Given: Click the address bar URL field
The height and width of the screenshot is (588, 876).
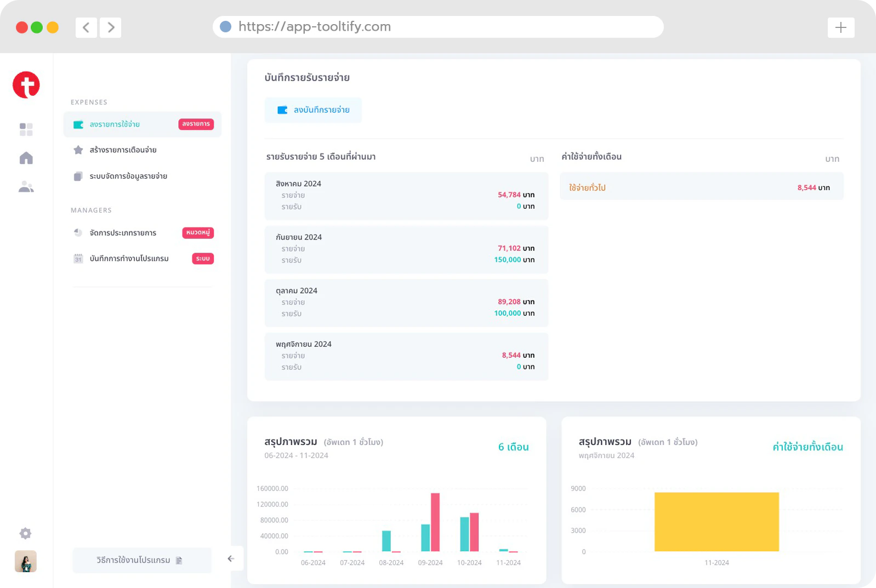Looking at the screenshot, I should click(x=438, y=27).
